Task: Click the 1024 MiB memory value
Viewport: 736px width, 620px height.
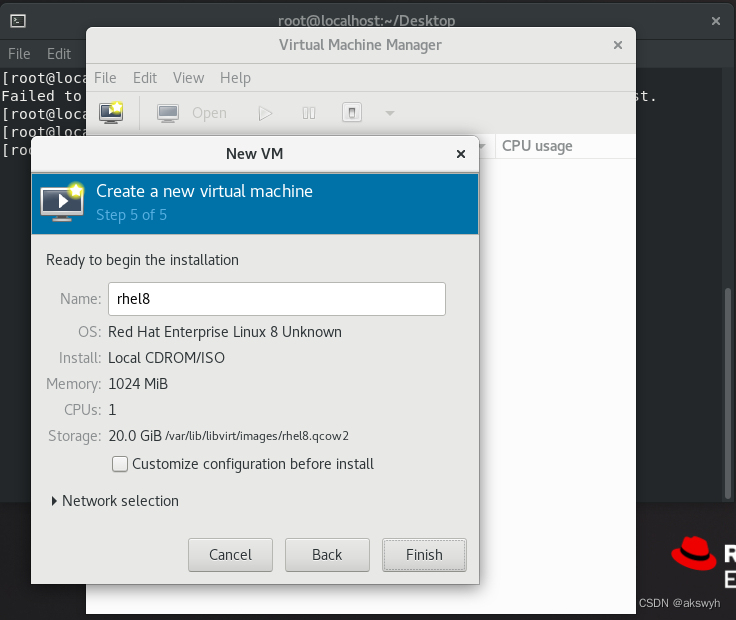Action: (138, 384)
